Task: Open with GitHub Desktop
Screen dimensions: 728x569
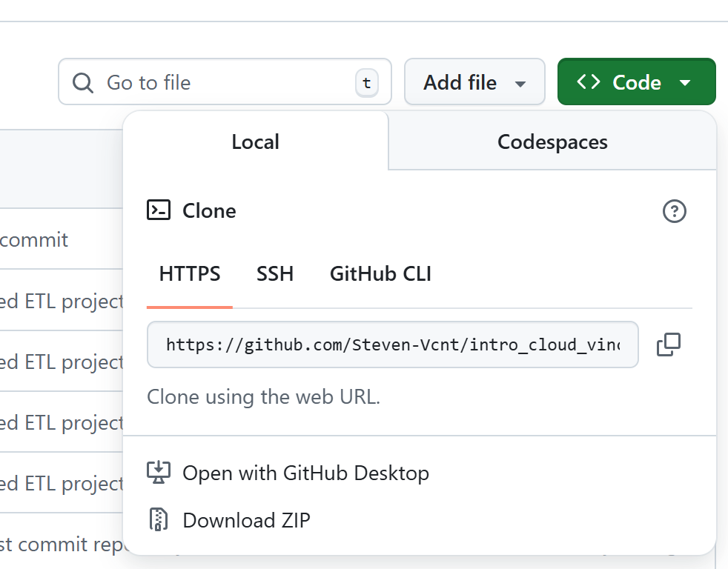Action: [305, 473]
